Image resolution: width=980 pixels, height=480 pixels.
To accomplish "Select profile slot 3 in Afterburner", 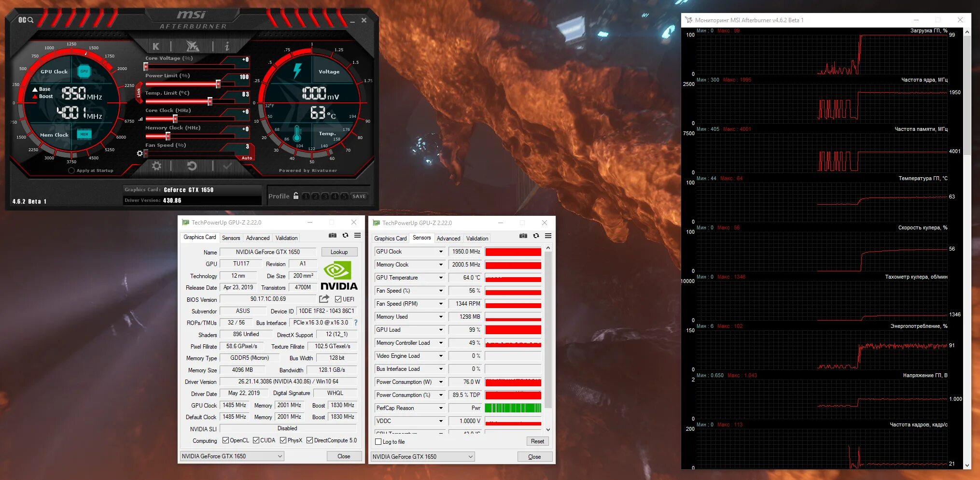I will [x=325, y=197].
